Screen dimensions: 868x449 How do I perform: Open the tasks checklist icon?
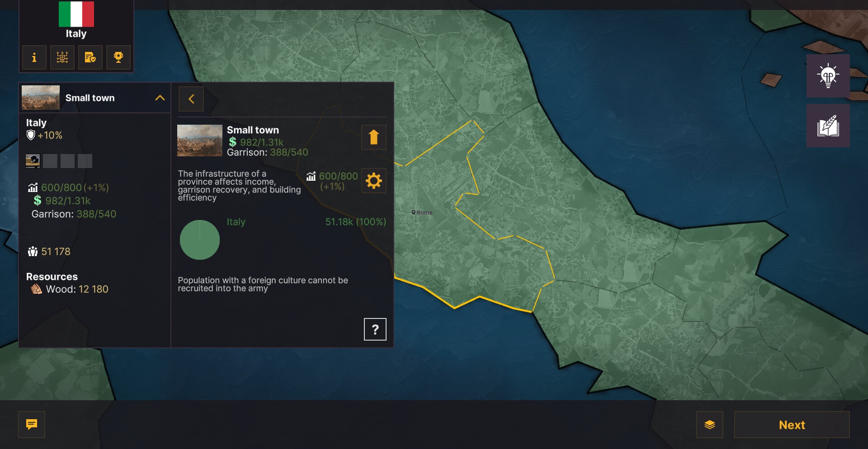point(90,57)
